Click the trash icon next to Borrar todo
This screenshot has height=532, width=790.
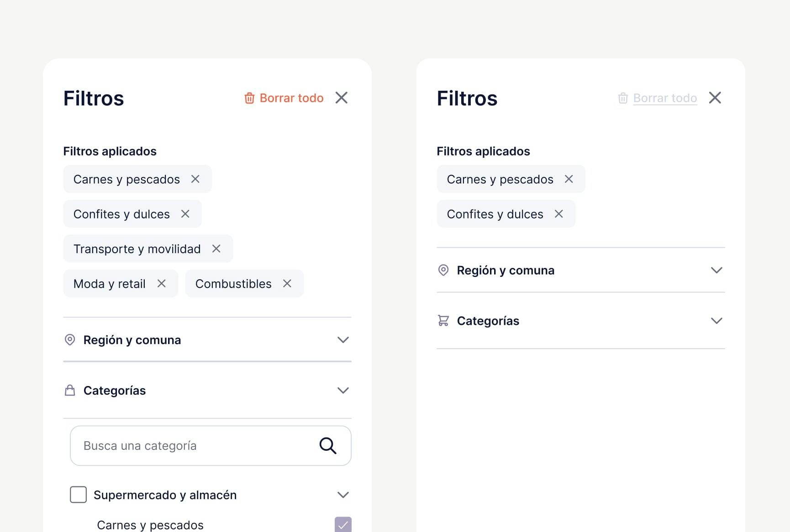click(x=249, y=98)
